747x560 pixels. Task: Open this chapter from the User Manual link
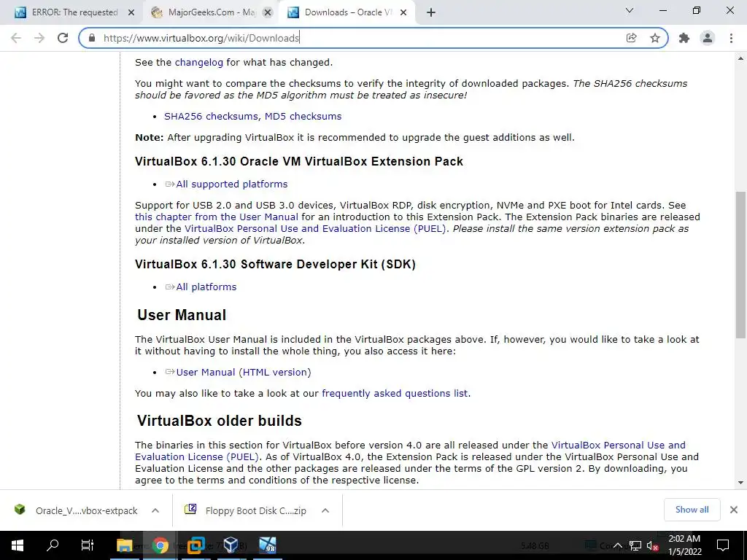pyautogui.click(x=216, y=217)
